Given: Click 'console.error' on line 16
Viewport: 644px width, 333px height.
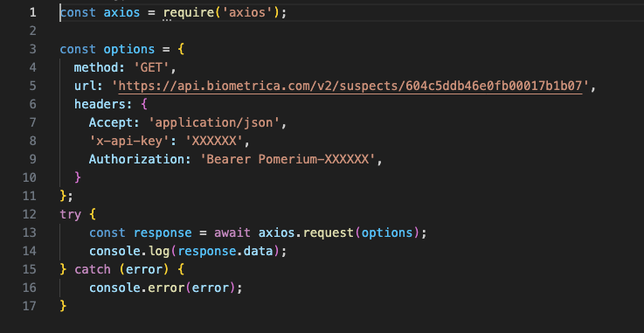Looking at the screenshot, I should point(137,288).
